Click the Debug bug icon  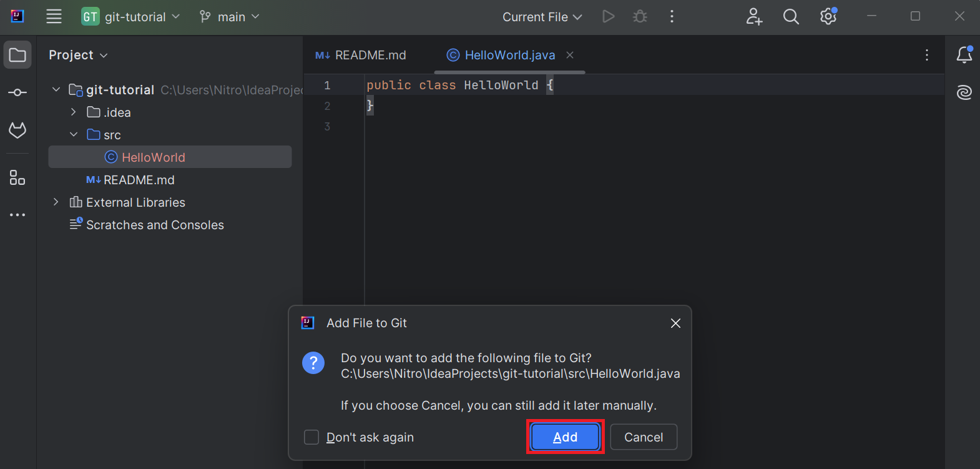(x=640, y=17)
